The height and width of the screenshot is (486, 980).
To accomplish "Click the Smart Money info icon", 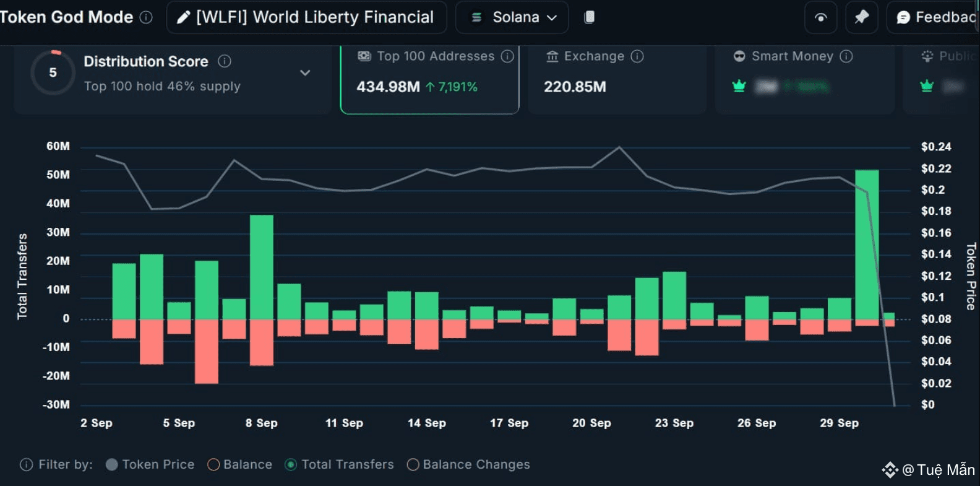I will click(846, 56).
